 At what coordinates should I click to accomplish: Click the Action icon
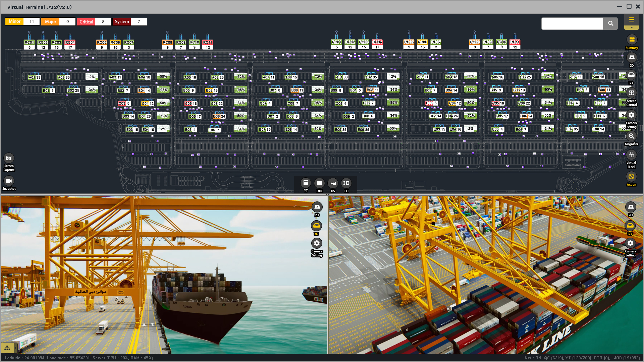coord(631,177)
